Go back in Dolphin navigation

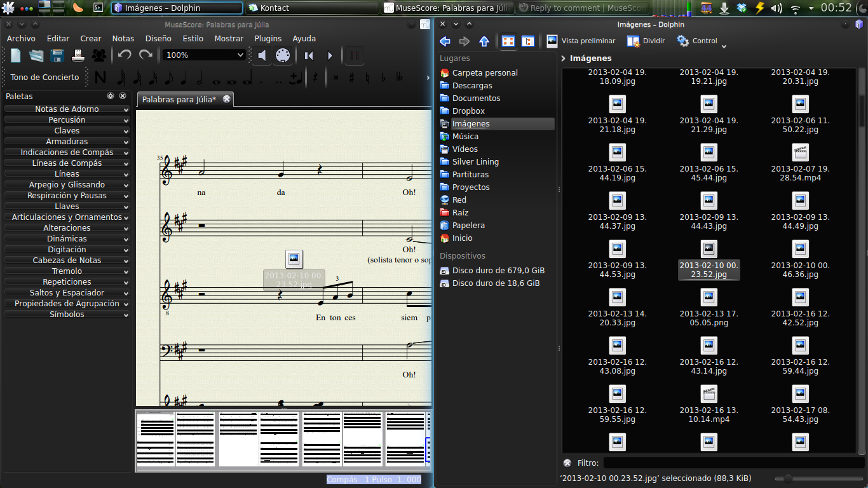pos(445,41)
